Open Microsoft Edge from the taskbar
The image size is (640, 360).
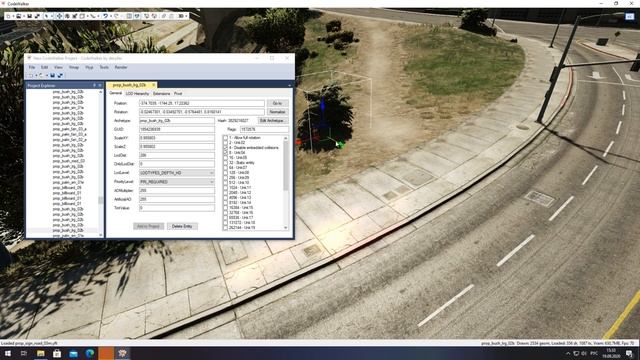click(90, 353)
